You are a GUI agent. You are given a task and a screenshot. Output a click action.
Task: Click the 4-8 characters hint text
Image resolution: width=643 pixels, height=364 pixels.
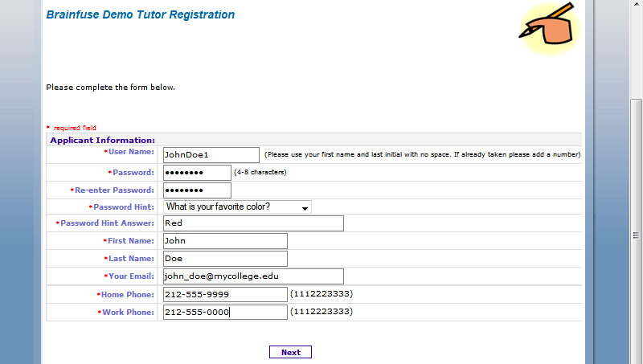tap(260, 172)
